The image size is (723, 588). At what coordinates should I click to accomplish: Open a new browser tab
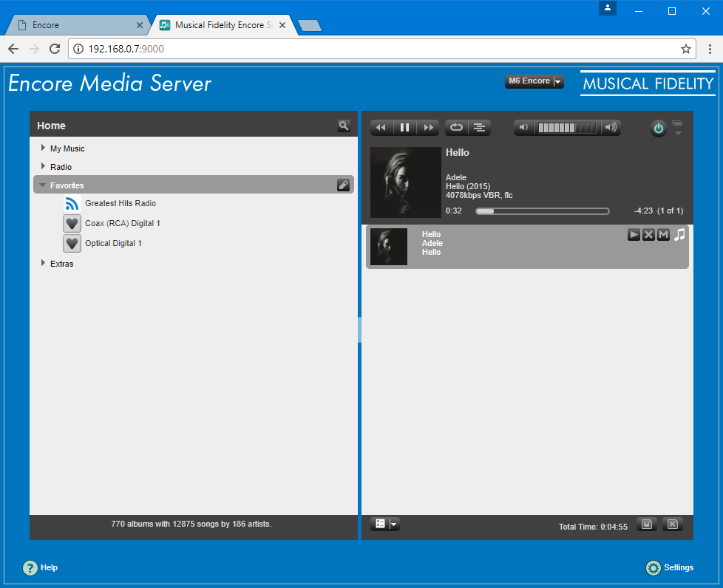[x=310, y=26]
